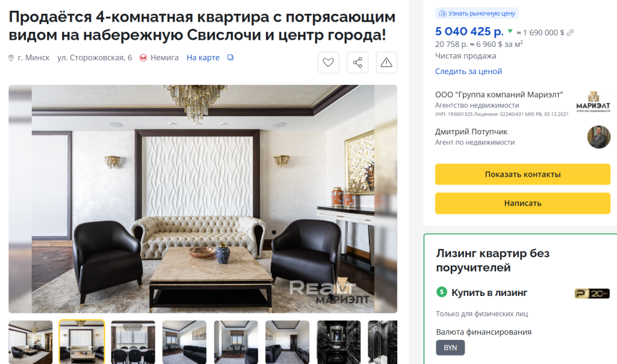Click the Немига metro station icon
This screenshot has width=617, height=364.
143,58
